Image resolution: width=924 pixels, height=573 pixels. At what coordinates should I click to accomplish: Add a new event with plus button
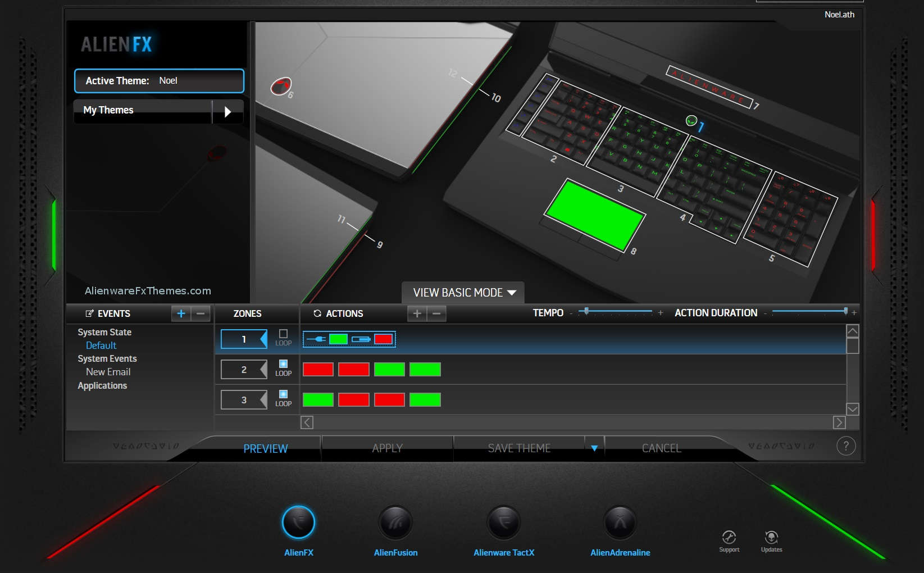point(181,313)
